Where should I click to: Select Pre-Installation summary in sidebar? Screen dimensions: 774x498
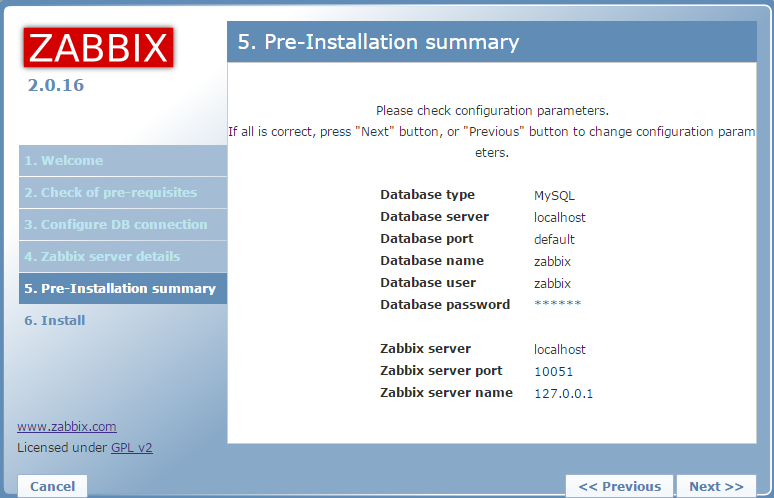point(120,289)
